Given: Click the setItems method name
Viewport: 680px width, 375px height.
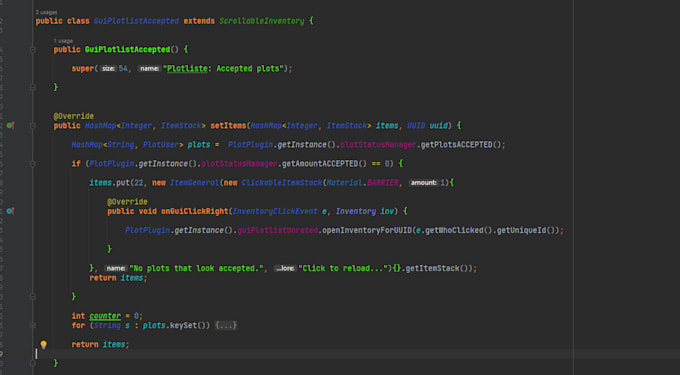Looking at the screenshot, I should [x=228, y=126].
